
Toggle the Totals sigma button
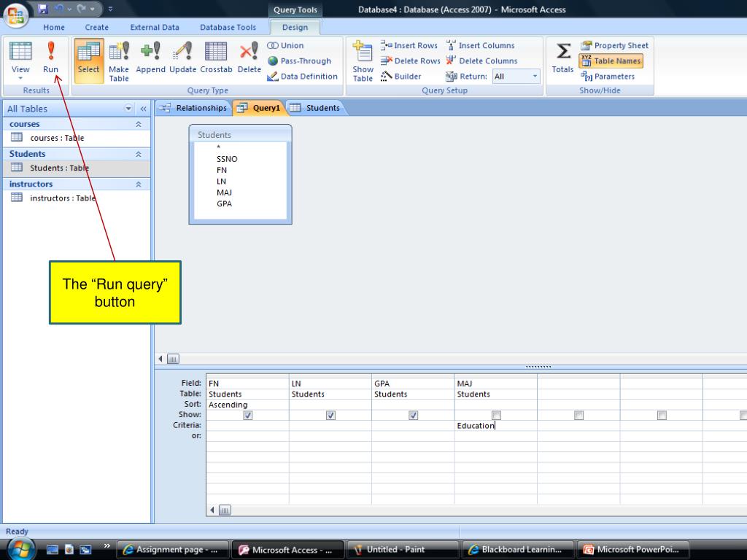562,58
